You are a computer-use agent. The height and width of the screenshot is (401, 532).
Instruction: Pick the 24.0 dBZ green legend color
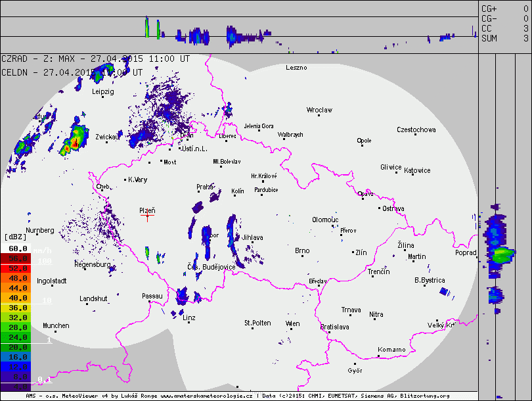tap(17, 337)
